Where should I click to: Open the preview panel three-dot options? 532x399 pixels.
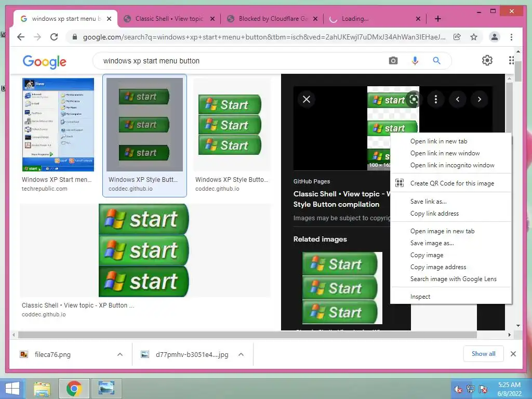[x=436, y=99]
